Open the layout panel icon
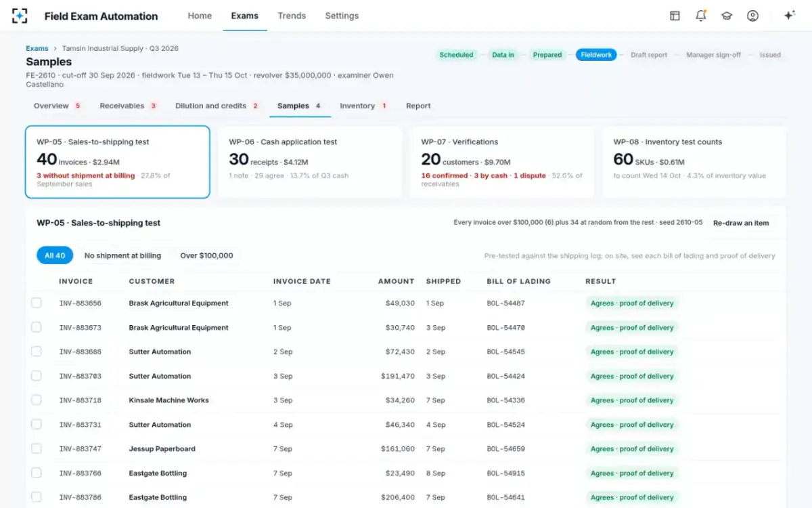 (x=675, y=16)
